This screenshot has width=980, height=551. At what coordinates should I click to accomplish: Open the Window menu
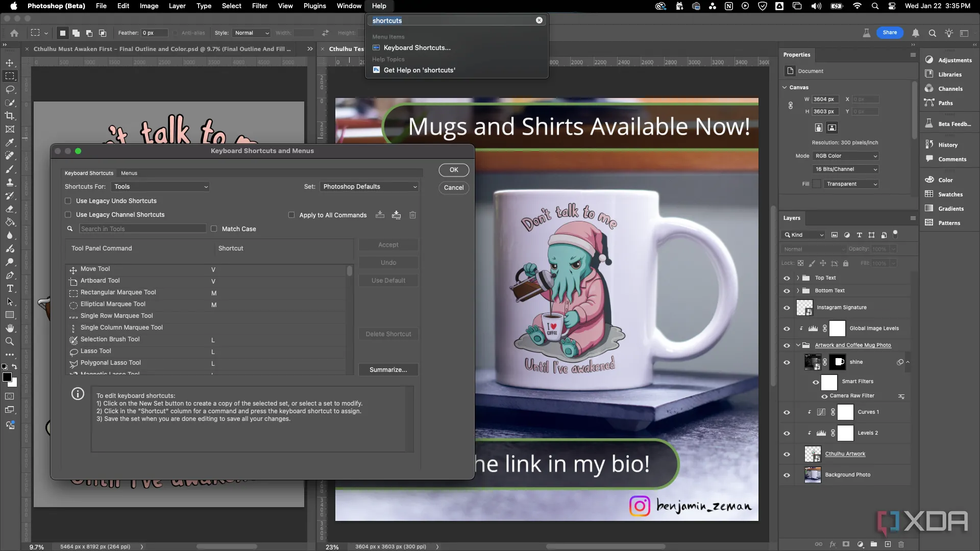(x=349, y=6)
